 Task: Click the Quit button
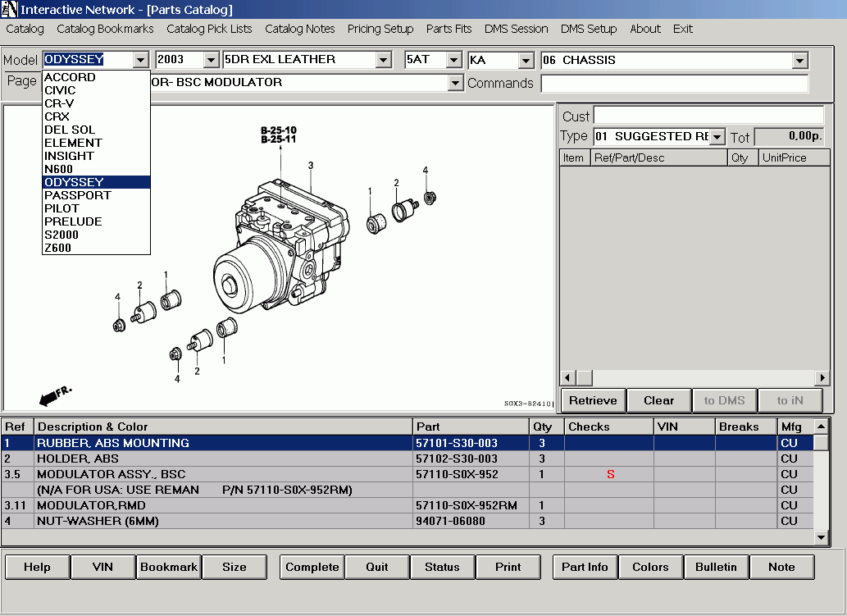[x=377, y=567]
